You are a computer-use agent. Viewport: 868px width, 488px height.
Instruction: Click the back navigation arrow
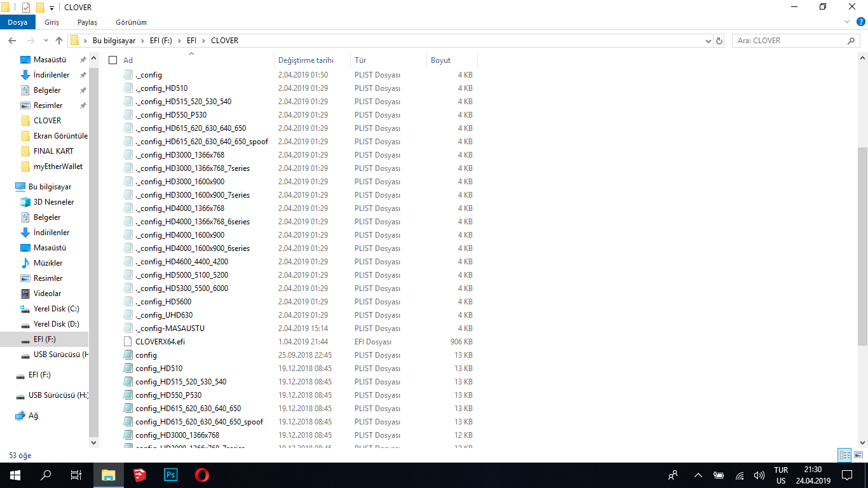[12, 41]
